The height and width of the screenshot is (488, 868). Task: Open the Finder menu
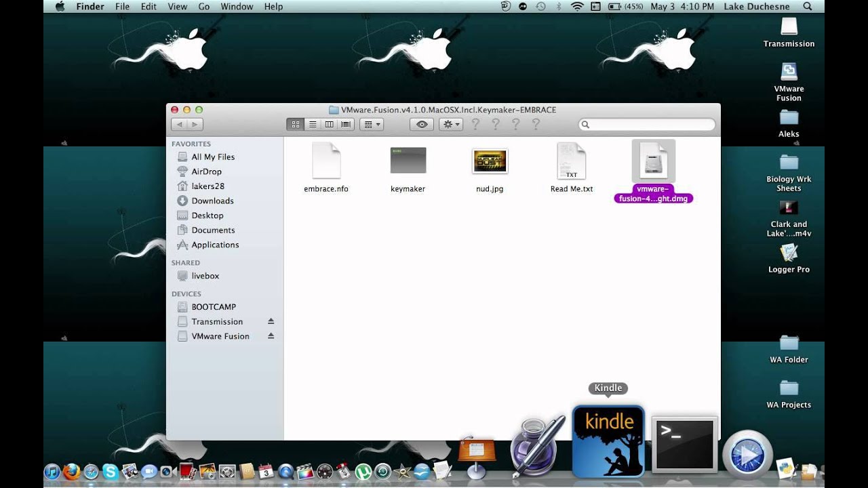click(90, 6)
